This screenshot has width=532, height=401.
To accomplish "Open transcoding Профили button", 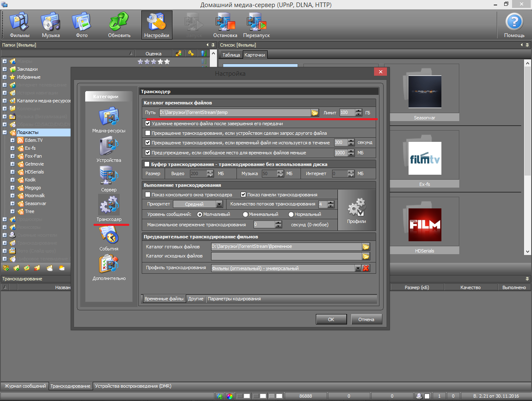I will click(x=357, y=210).
